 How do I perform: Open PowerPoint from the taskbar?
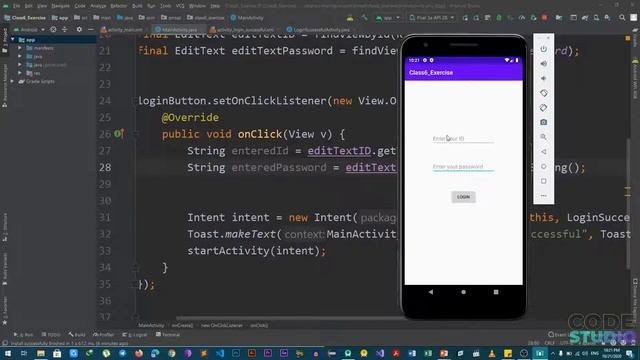pos(444,353)
